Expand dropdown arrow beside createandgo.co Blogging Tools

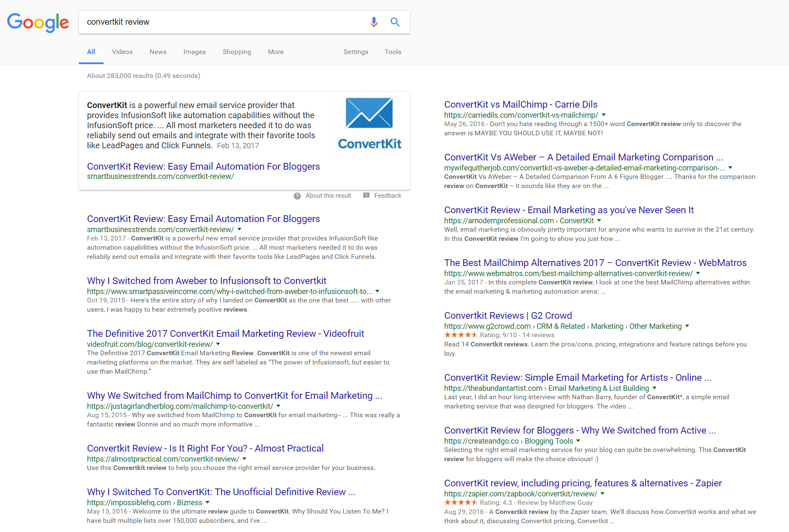pyautogui.click(x=578, y=441)
